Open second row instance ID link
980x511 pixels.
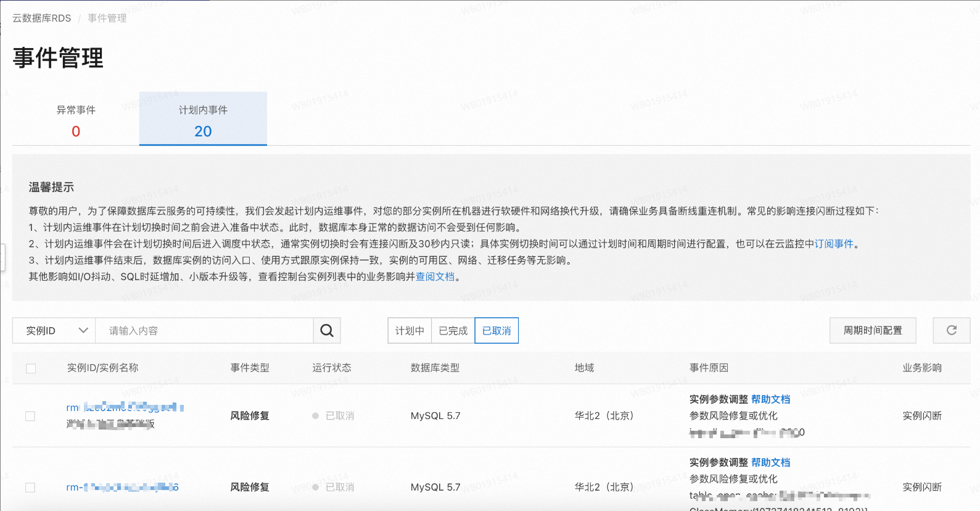(x=123, y=488)
